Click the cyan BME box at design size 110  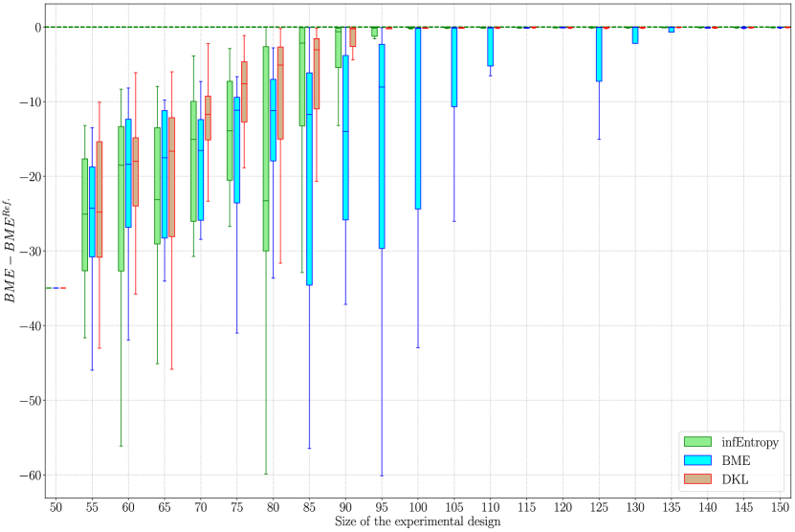click(x=490, y=47)
